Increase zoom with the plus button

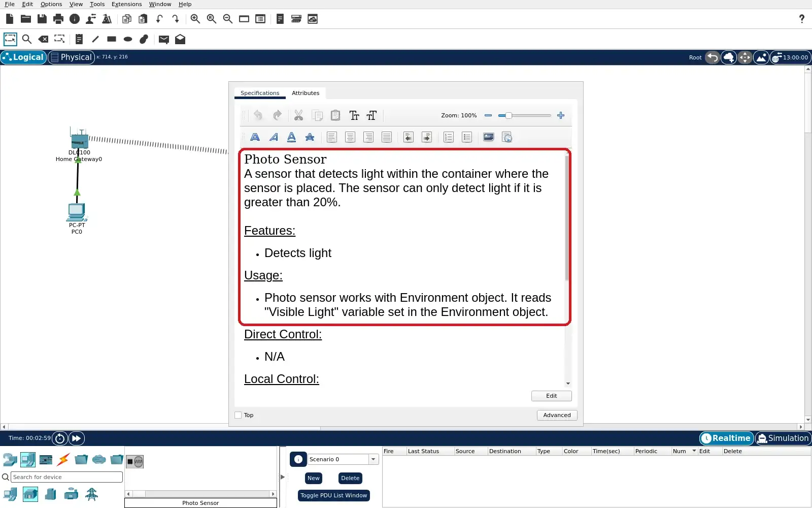pos(561,115)
